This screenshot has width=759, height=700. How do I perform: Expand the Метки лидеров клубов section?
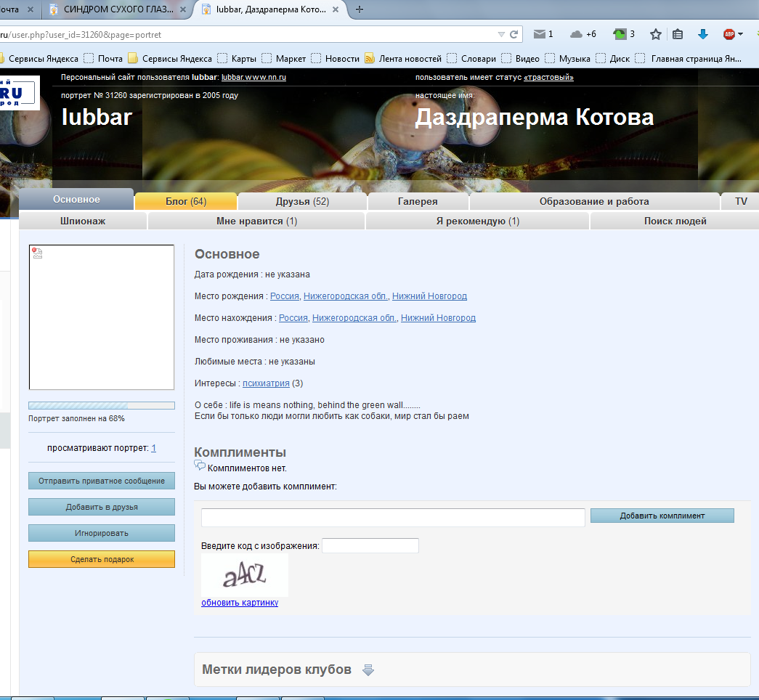click(x=368, y=670)
